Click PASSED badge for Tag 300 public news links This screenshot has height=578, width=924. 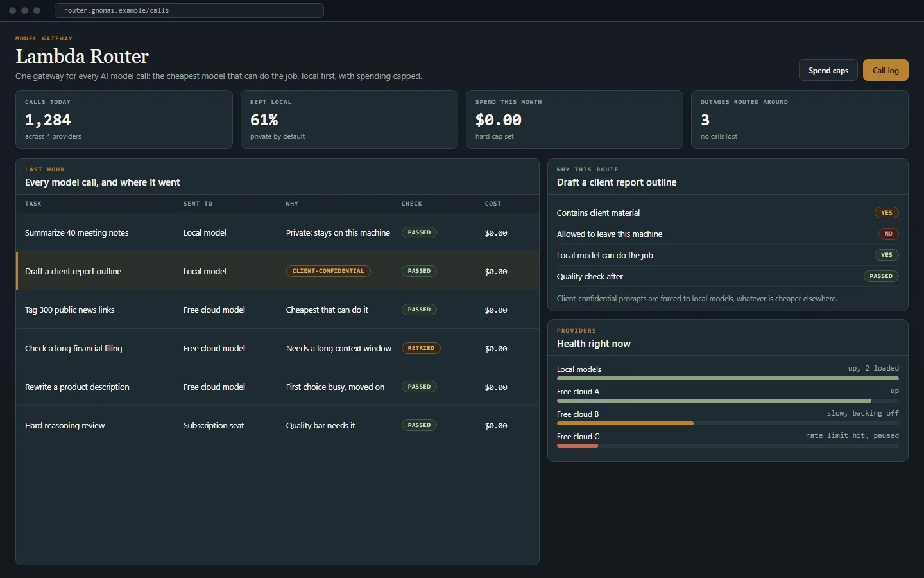pyautogui.click(x=419, y=310)
